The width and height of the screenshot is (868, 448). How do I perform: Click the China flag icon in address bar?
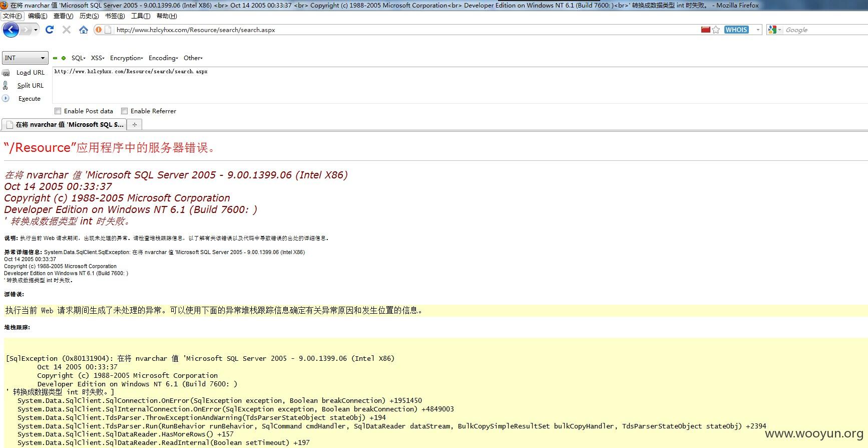point(706,30)
